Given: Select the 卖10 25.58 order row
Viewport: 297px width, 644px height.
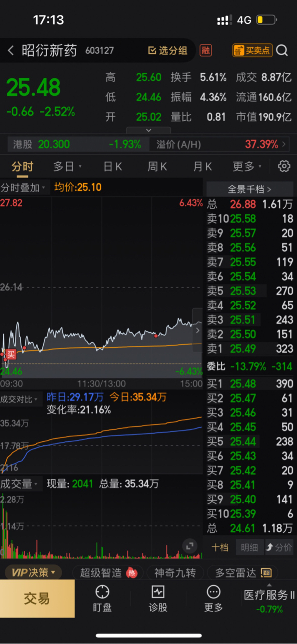Looking at the screenshot, I should click(250, 219).
